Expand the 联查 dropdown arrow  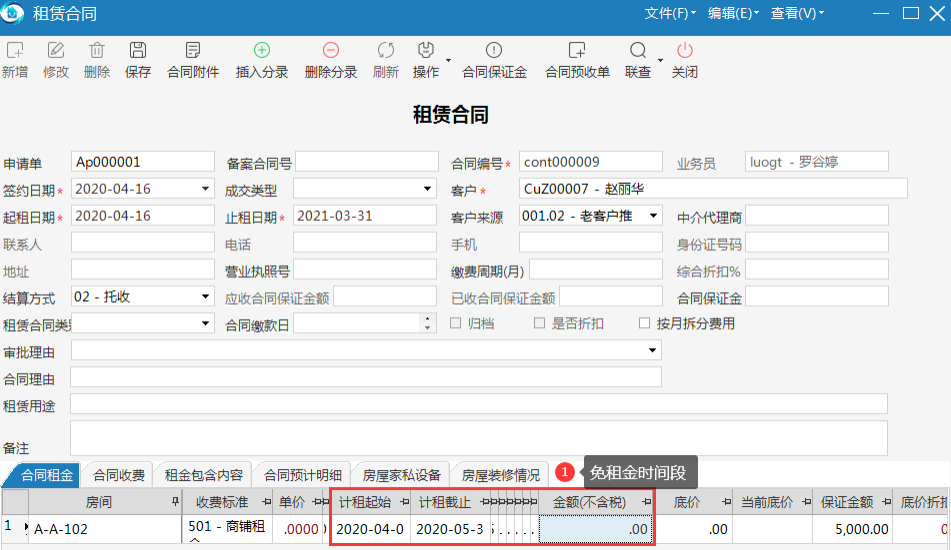[x=660, y=60]
